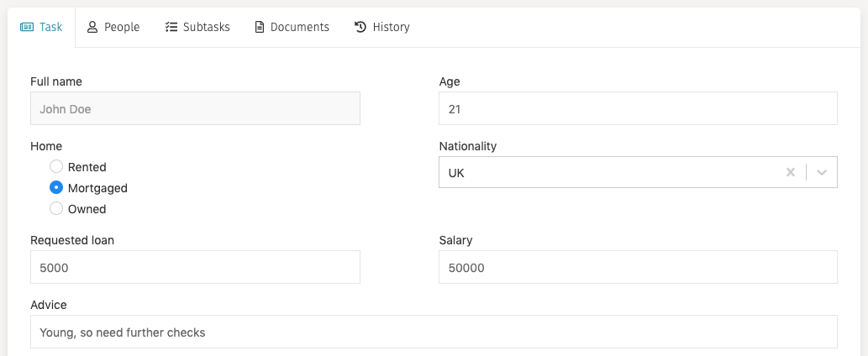Image resolution: width=868 pixels, height=356 pixels.
Task: Select the Rented home option
Action: click(56, 167)
